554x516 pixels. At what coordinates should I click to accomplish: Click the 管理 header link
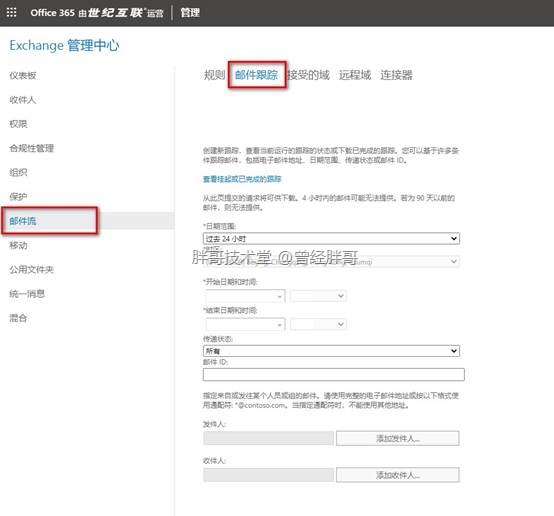click(x=190, y=13)
